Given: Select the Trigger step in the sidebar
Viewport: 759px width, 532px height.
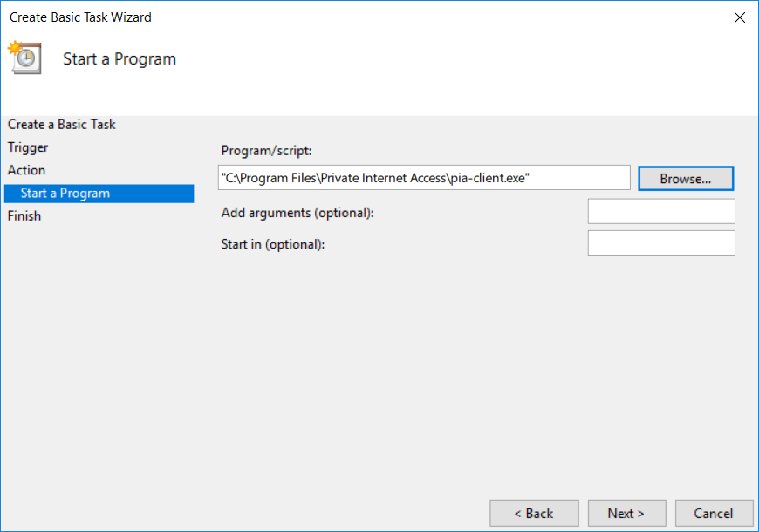Looking at the screenshot, I should pos(28,147).
